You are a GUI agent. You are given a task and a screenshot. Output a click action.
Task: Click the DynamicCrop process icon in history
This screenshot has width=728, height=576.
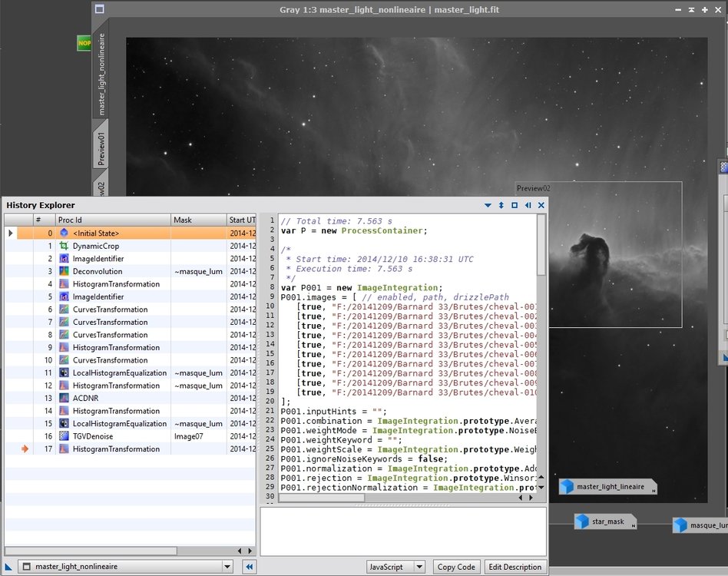click(x=65, y=246)
